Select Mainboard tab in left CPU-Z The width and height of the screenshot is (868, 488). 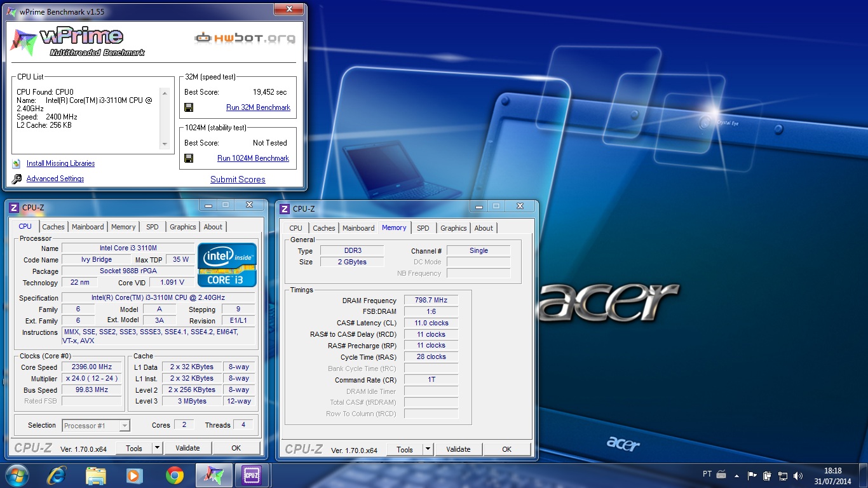pyautogui.click(x=88, y=227)
